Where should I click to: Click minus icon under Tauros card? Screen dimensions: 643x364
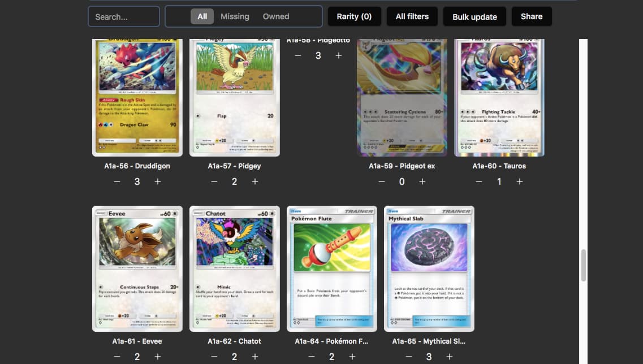coord(479,181)
